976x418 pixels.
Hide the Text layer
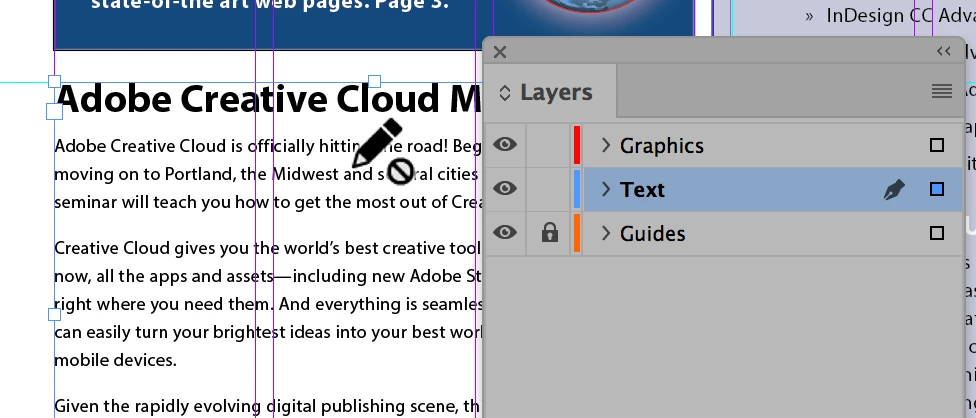tap(505, 188)
